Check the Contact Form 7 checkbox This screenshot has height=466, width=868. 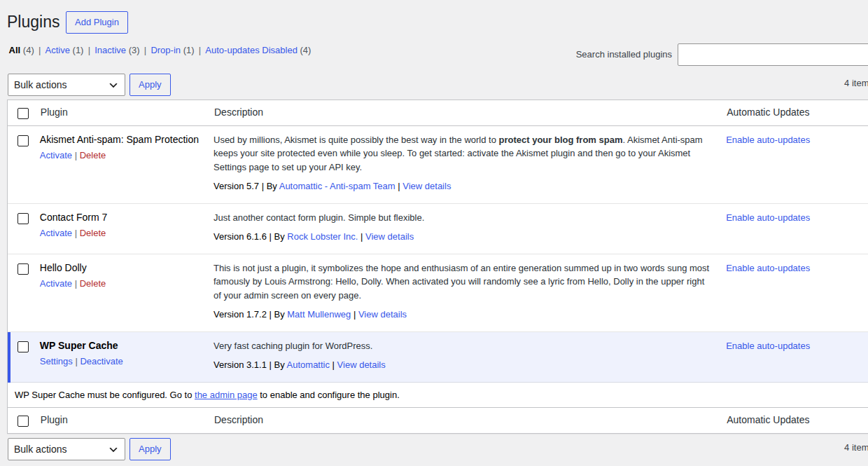pyautogui.click(x=23, y=219)
